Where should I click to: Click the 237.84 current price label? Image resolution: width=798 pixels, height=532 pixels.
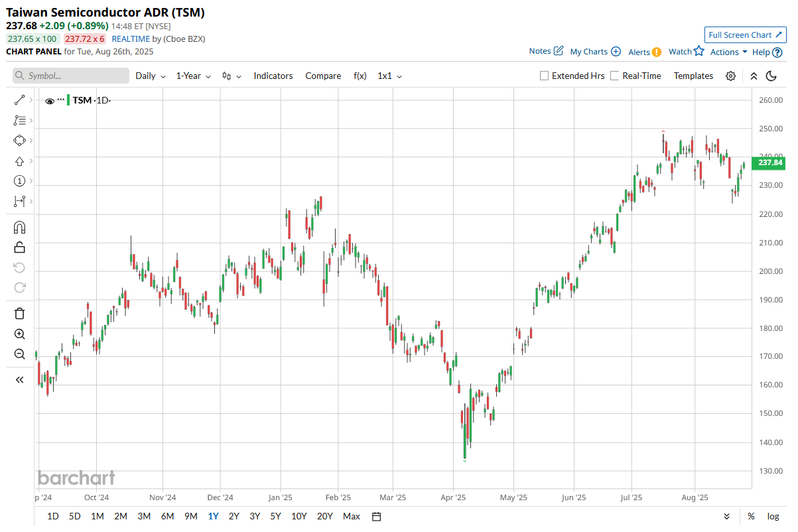coord(769,163)
